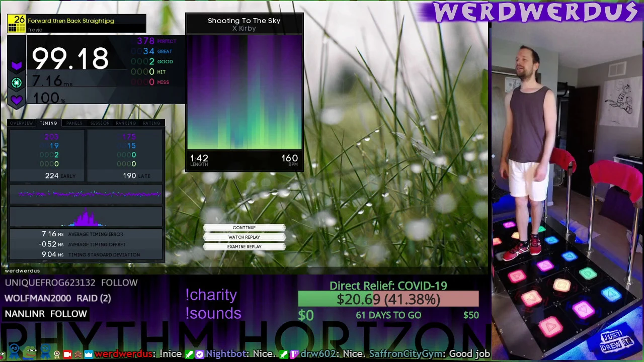Click the webcam feed of the player
This screenshot has height=362, width=644.
pos(567,192)
